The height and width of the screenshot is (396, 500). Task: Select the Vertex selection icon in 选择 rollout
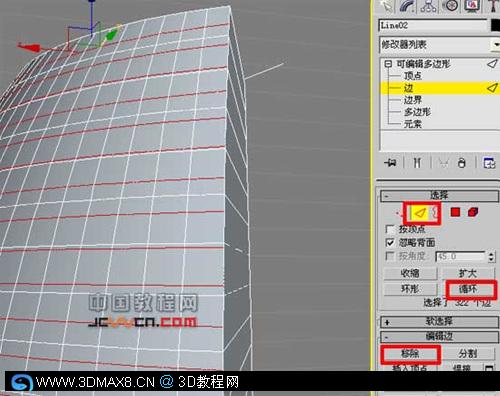tap(398, 212)
